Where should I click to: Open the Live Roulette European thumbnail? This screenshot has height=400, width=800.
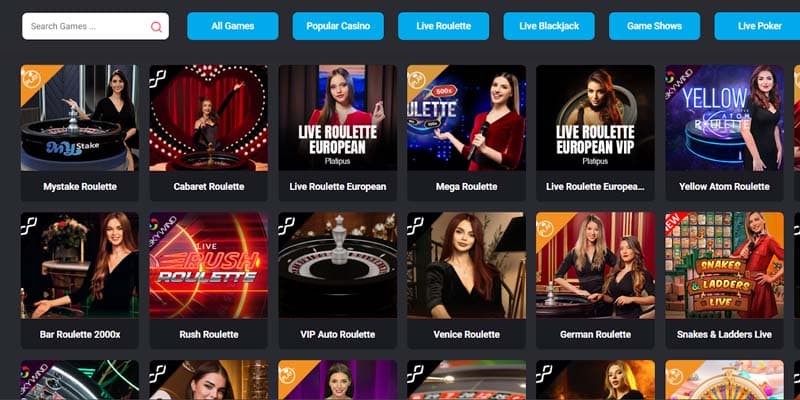pos(338,118)
